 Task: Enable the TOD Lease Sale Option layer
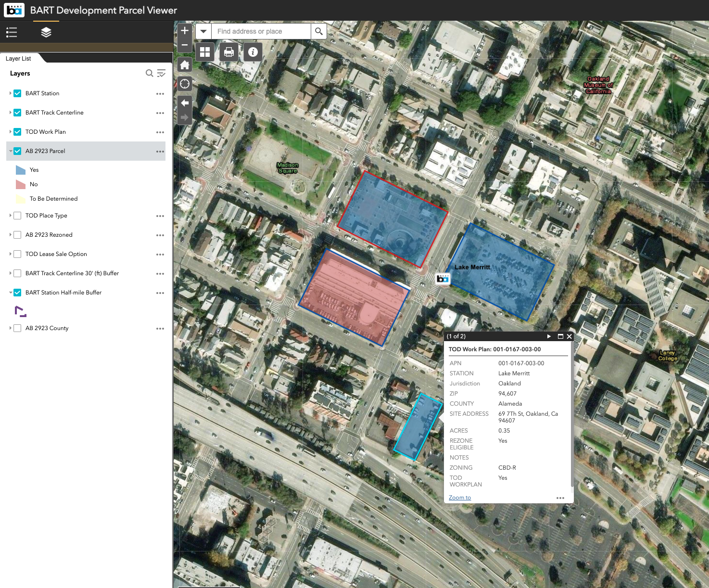[x=17, y=254]
